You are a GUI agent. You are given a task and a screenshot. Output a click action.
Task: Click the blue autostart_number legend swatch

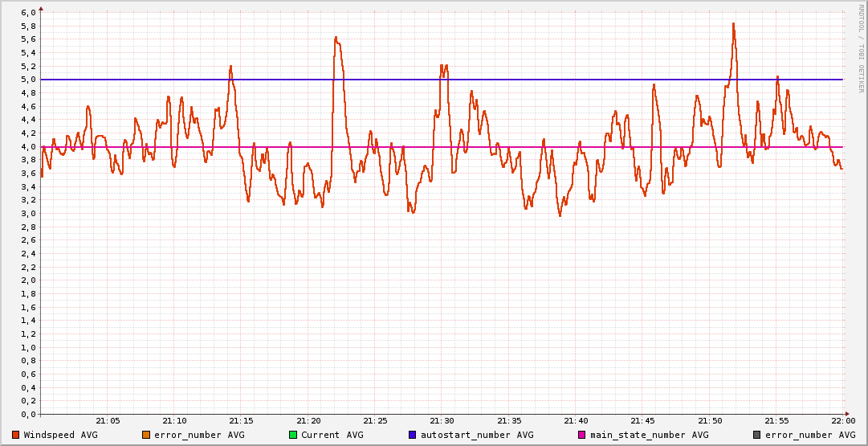tap(413, 435)
